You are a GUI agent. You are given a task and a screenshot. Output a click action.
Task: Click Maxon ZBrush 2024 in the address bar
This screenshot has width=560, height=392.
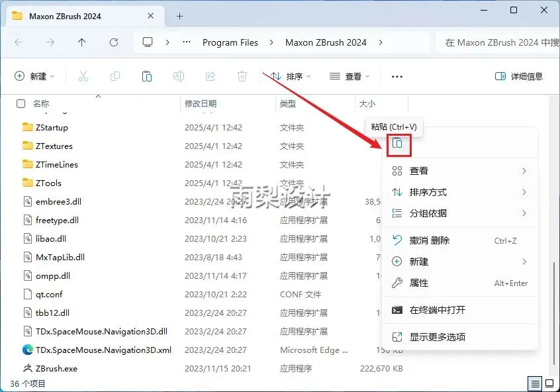(x=326, y=42)
